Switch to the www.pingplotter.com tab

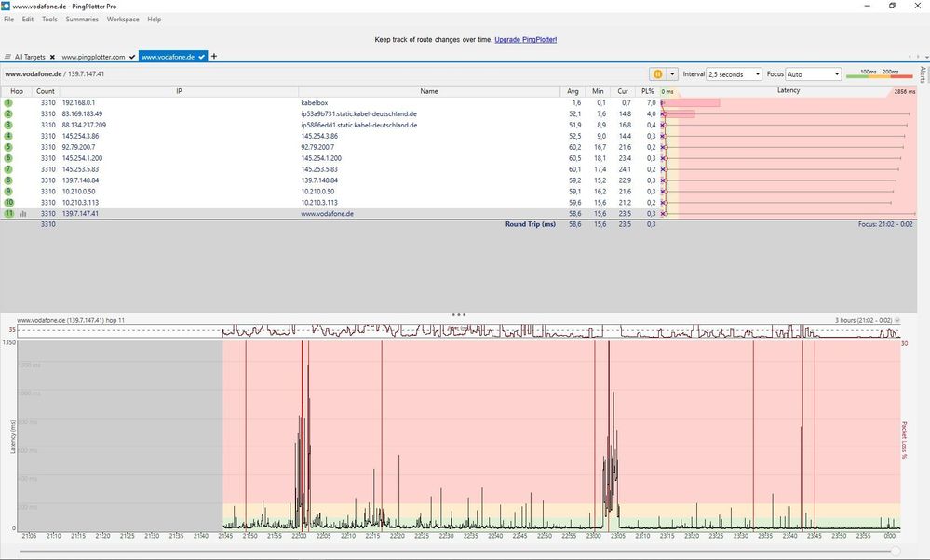click(93, 57)
